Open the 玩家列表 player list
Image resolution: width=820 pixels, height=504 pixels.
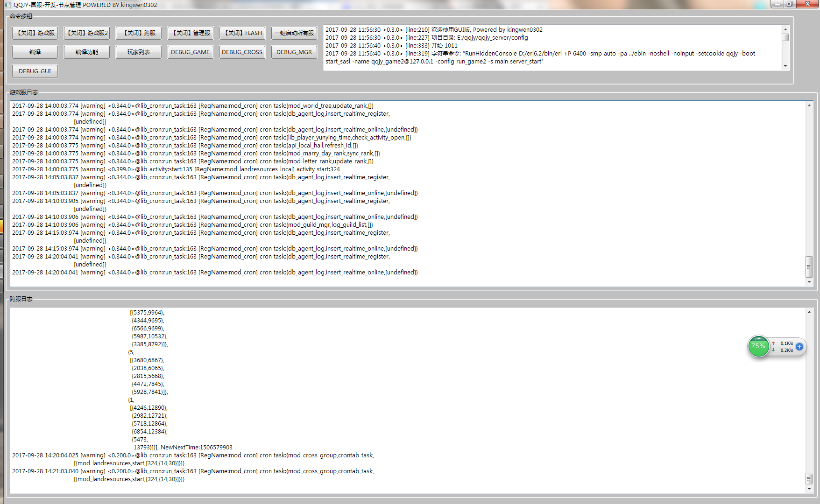(x=139, y=52)
